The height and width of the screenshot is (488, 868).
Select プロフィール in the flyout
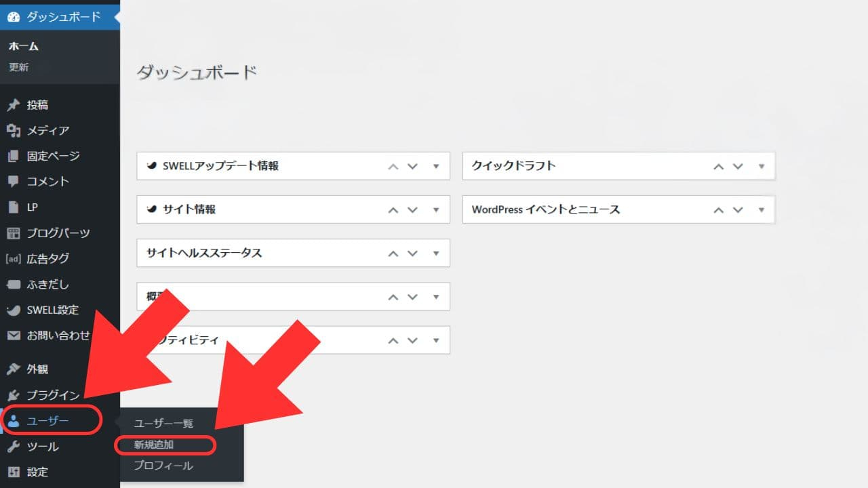point(163,466)
